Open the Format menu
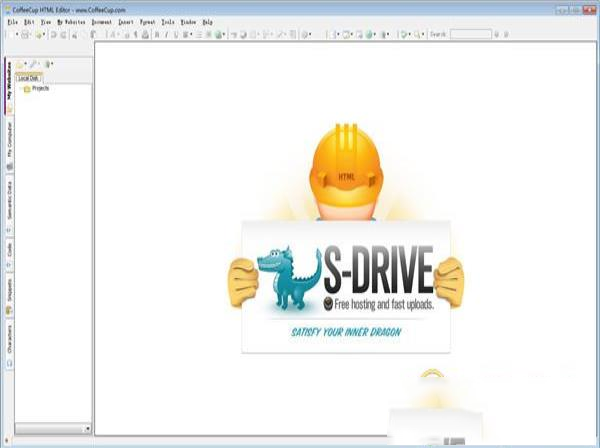This screenshot has height=448, width=600. (147, 22)
